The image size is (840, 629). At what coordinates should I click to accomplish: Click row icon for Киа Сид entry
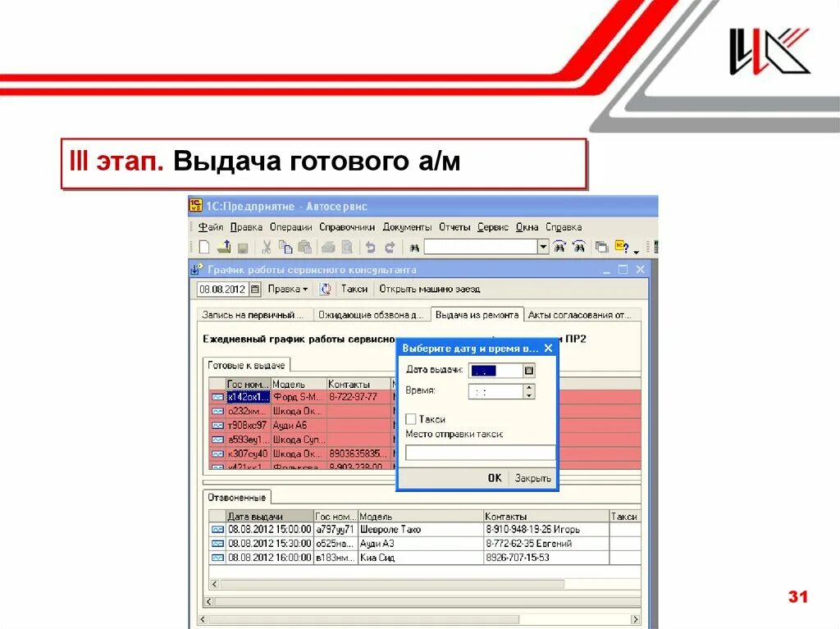tap(217, 558)
